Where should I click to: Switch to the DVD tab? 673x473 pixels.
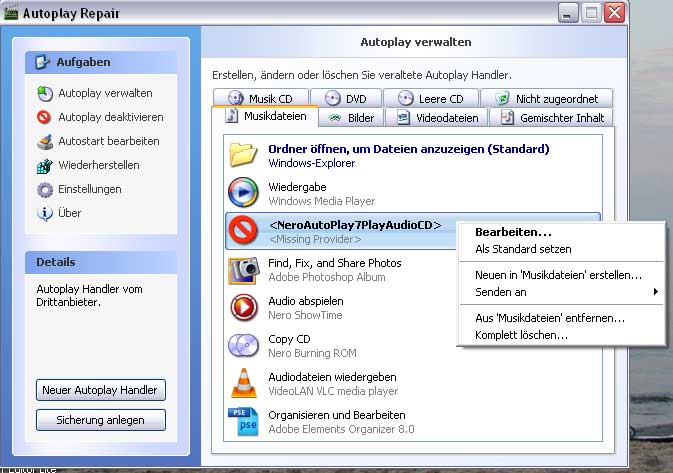pyautogui.click(x=346, y=98)
